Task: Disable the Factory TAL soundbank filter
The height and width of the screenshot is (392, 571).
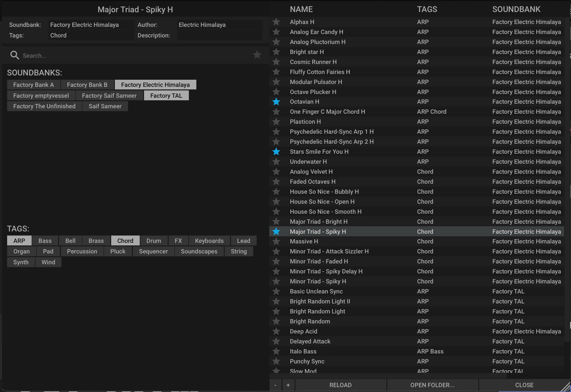Action: point(166,95)
